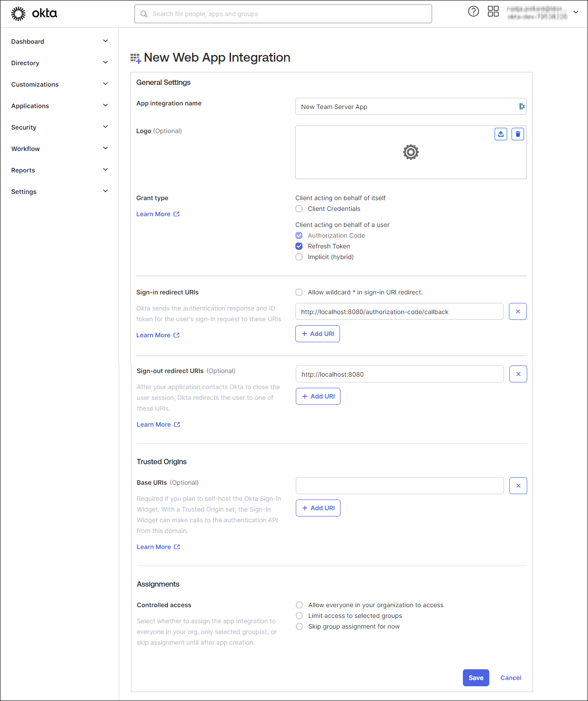The image size is (588, 701).
Task: Expand the Security chevron
Action: click(105, 127)
